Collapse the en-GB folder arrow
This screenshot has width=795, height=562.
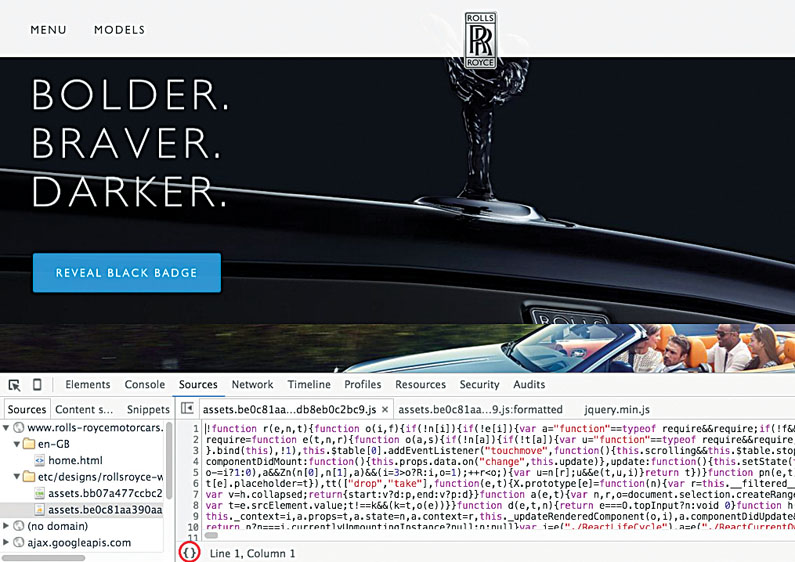point(17,444)
